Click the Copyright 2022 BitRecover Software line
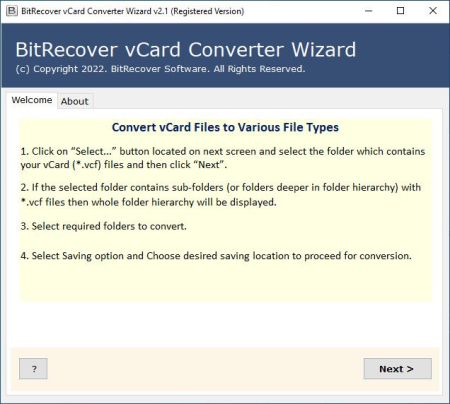 click(160, 69)
